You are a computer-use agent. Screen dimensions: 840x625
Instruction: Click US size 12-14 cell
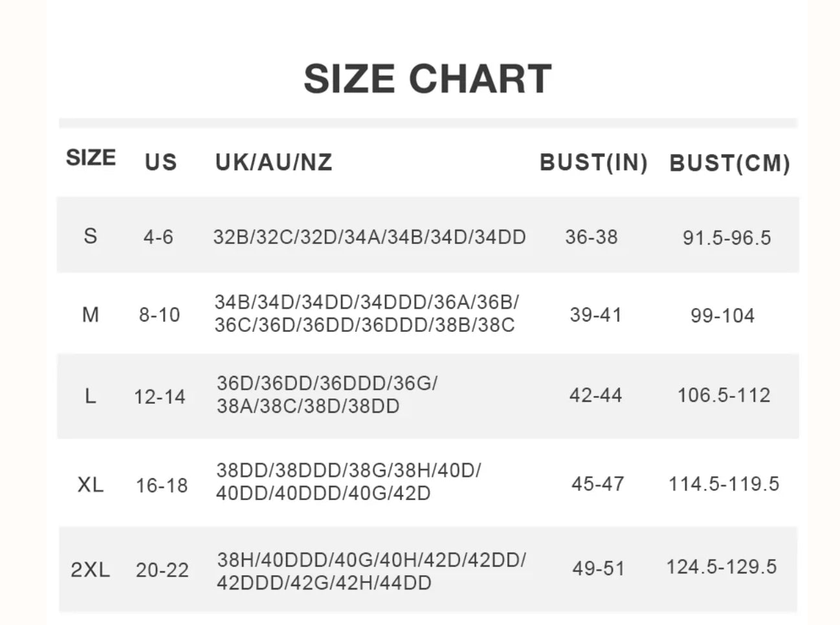[160, 396]
